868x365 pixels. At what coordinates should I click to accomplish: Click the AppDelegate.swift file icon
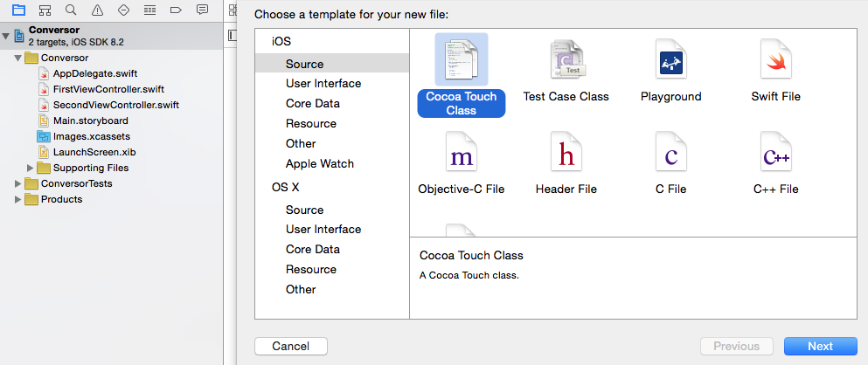pyautogui.click(x=44, y=73)
